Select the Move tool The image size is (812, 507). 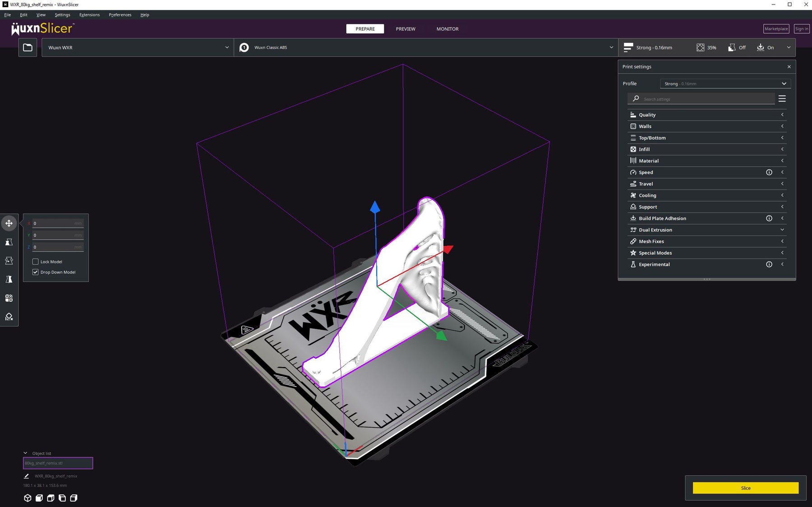(9, 223)
